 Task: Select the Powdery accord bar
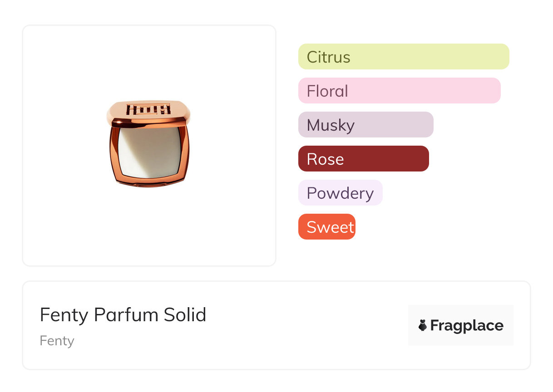click(x=340, y=193)
